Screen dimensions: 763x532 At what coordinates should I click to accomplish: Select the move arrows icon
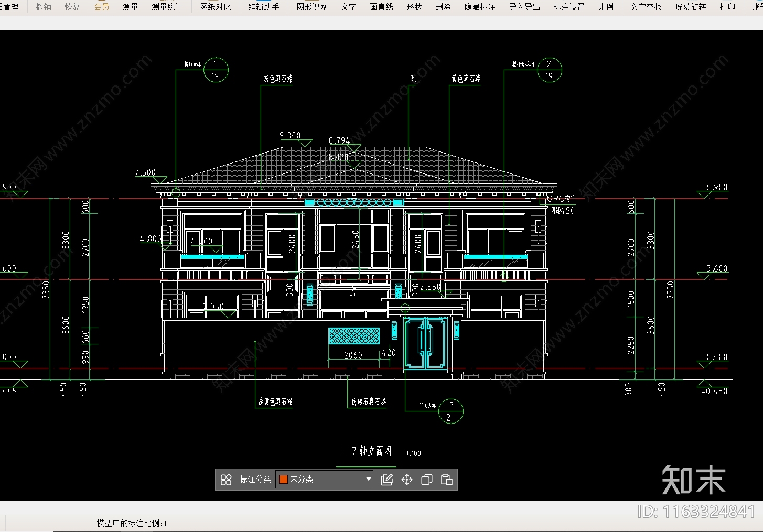coord(407,480)
